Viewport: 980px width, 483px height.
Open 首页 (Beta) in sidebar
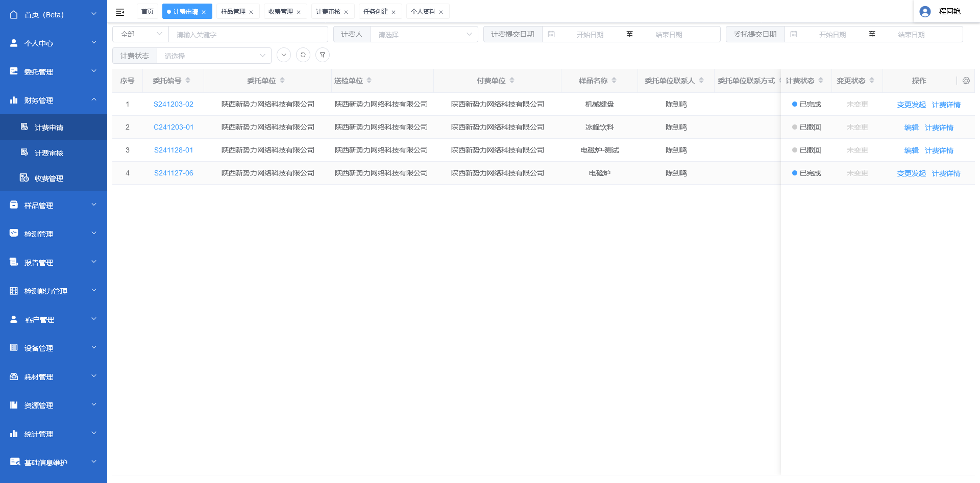pyautogui.click(x=54, y=14)
